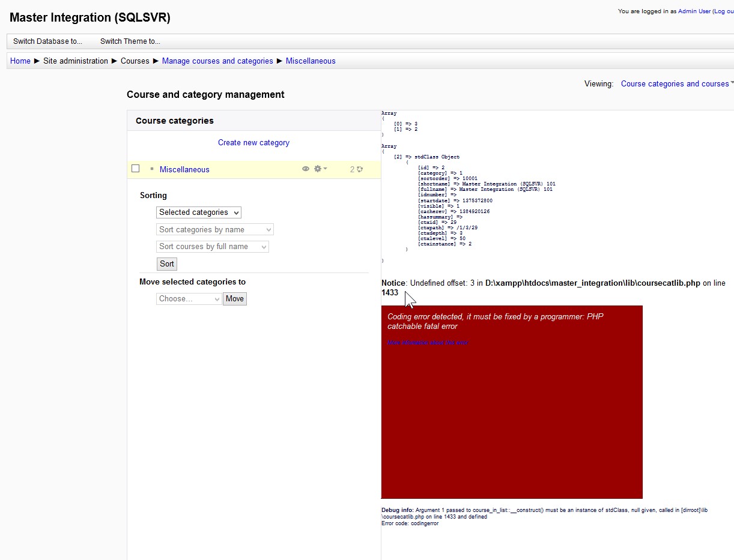Open the Miscellaneous category link in list
734x560 pixels.
(x=184, y=170)
